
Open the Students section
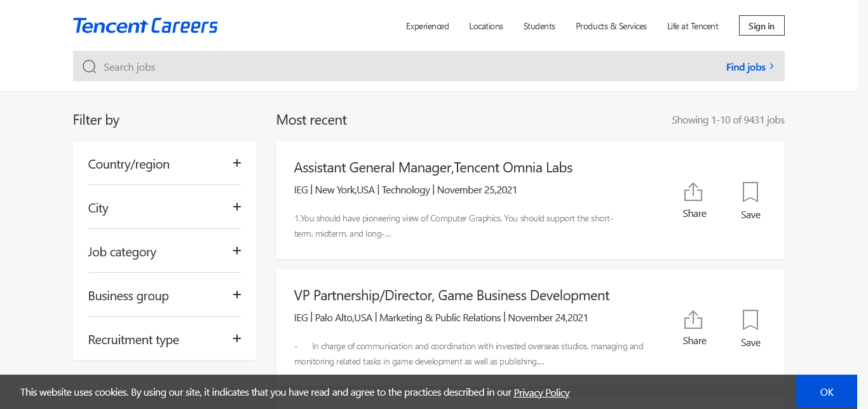[539, 26]
